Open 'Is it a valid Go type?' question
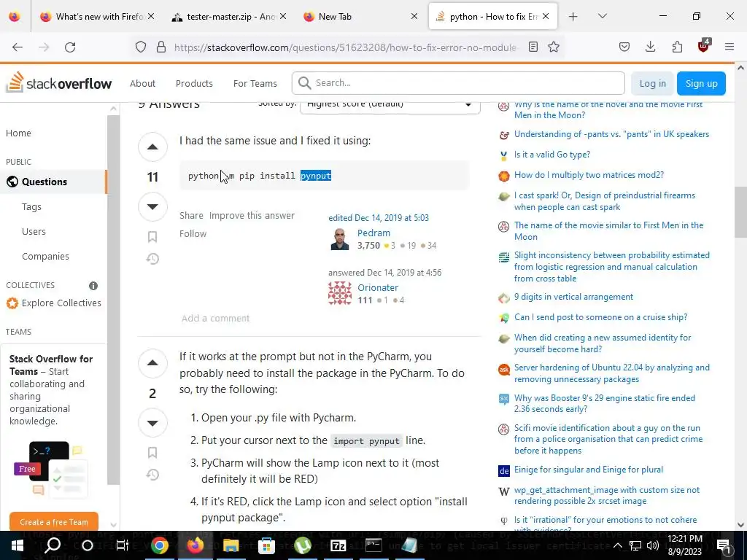This screenshot has width=747, height=560. (x=552, y=155)
